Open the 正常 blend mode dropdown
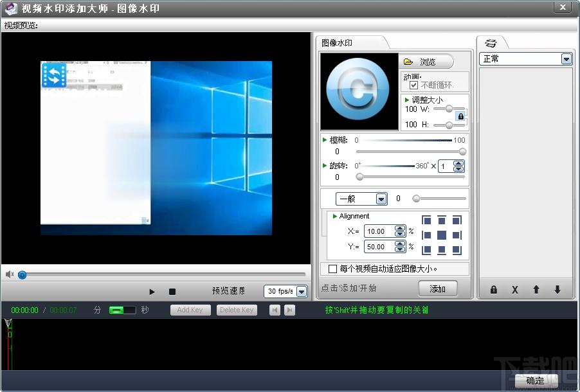Image resolution: width=580 pixels, height=392 pixels. 525,59
